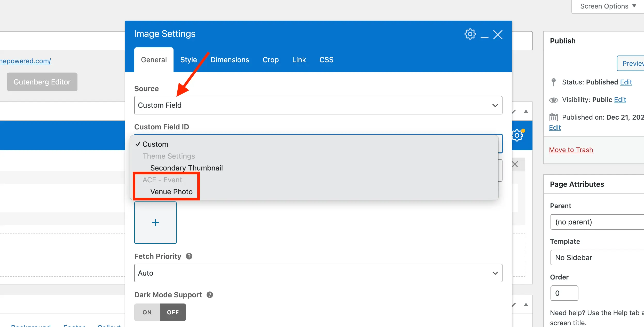The image size is (644, 327).
Task: Disable Dark Mode Support toggle
Action: tap(172, 312)
